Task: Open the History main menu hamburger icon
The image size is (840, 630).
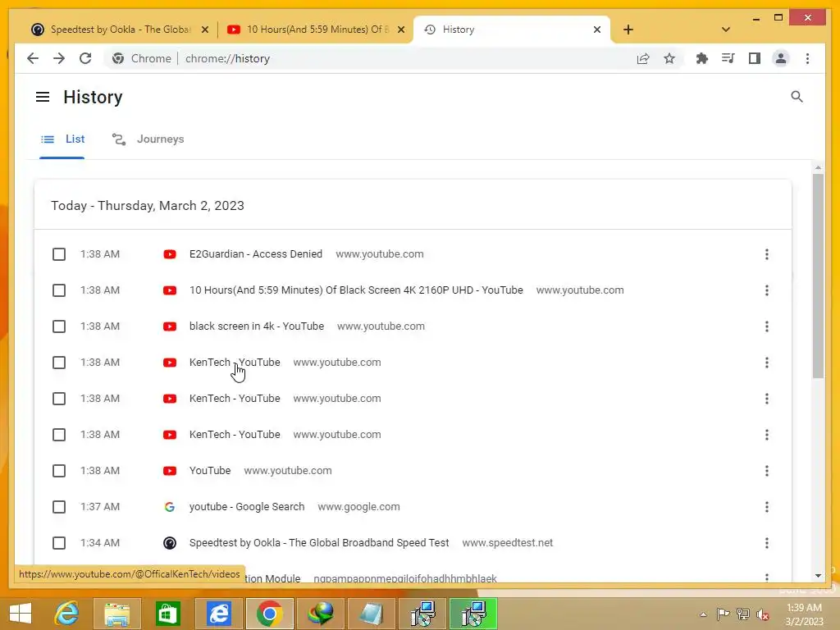Action: (43, 97)
